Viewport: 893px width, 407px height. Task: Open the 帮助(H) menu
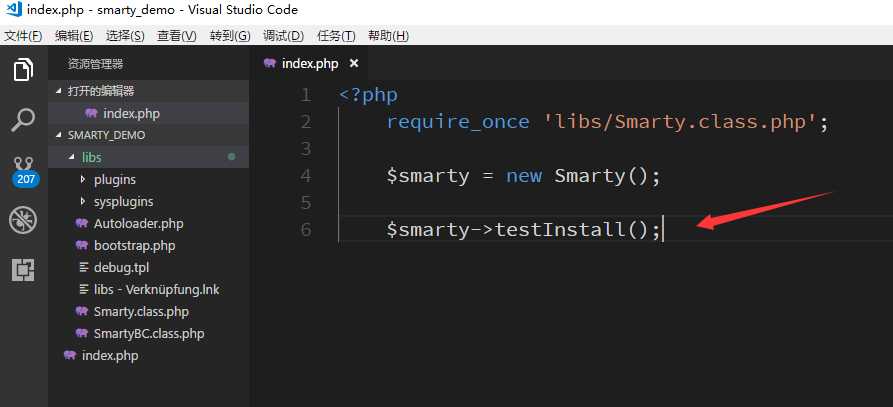click(388, 36)
